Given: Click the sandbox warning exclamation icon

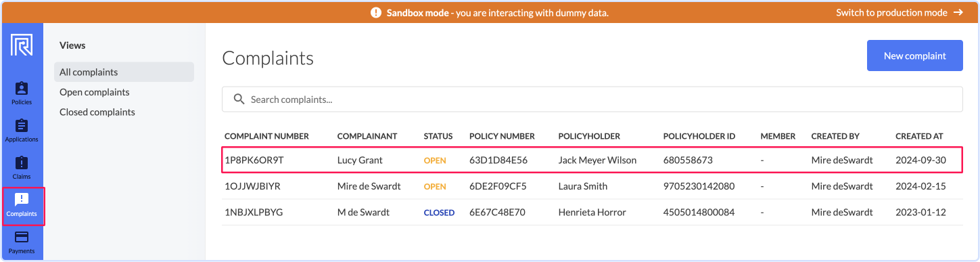Looking at the screenshot, I should [376, 13].
